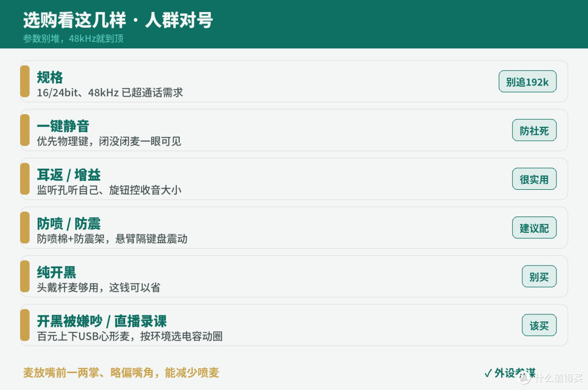Select the 规格 heading
This screenshot has height=390, width=588.
[50, 77]
